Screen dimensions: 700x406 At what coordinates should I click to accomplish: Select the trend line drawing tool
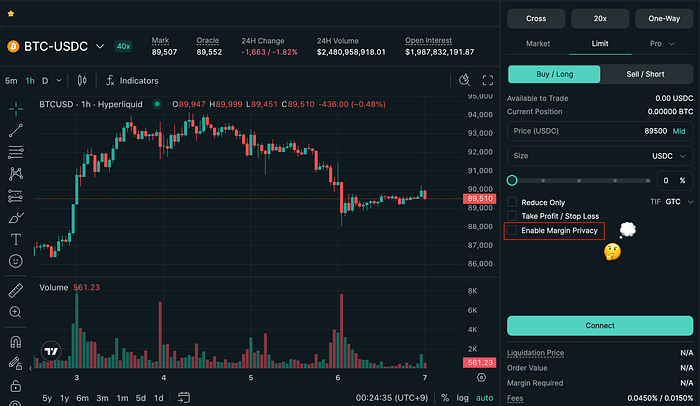tap(16, 129)
